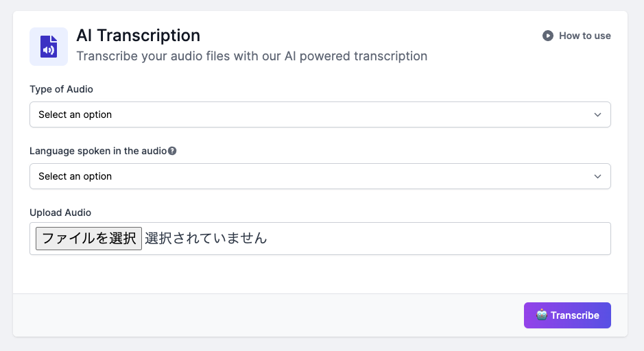This screenshot has height=351, width=644.
Task: Open the Type of Audio dropdown
Action: (x=320, y=114)
